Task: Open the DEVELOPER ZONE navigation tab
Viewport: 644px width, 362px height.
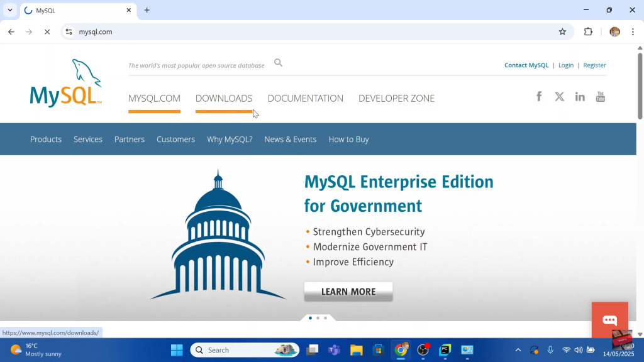Action: pyautogui.click(x=396, y=99)
